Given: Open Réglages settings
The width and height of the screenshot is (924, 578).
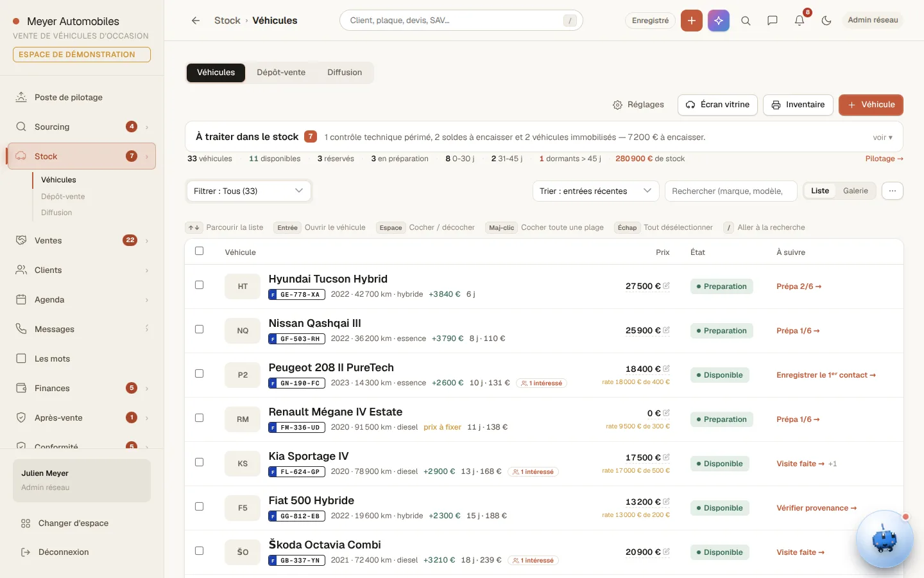Looking at the screenshot, I should pyautogui.click(x=638, y=105).
